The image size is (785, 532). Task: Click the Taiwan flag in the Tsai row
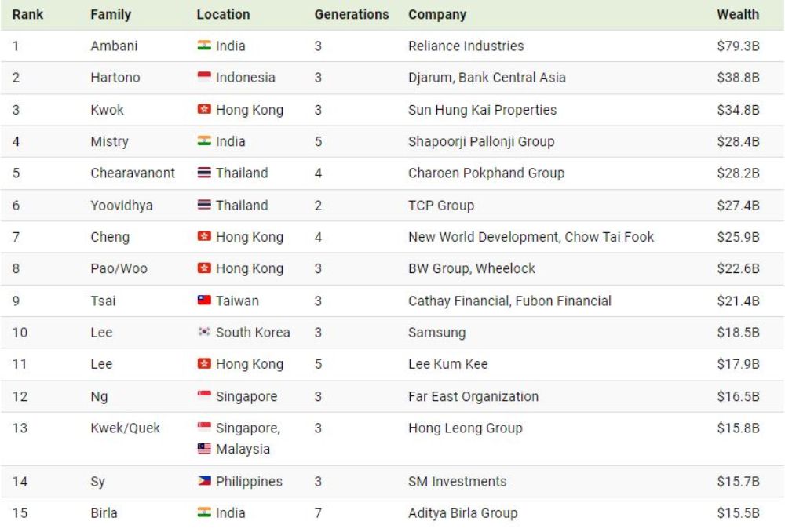(x=204, y=301)
